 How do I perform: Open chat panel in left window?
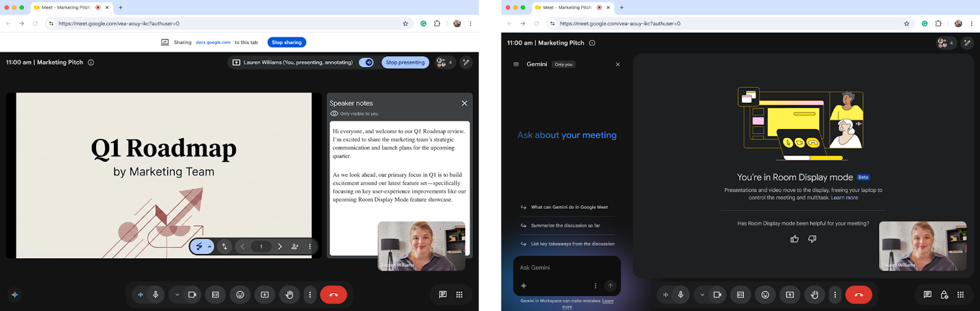tap(443, 294)
